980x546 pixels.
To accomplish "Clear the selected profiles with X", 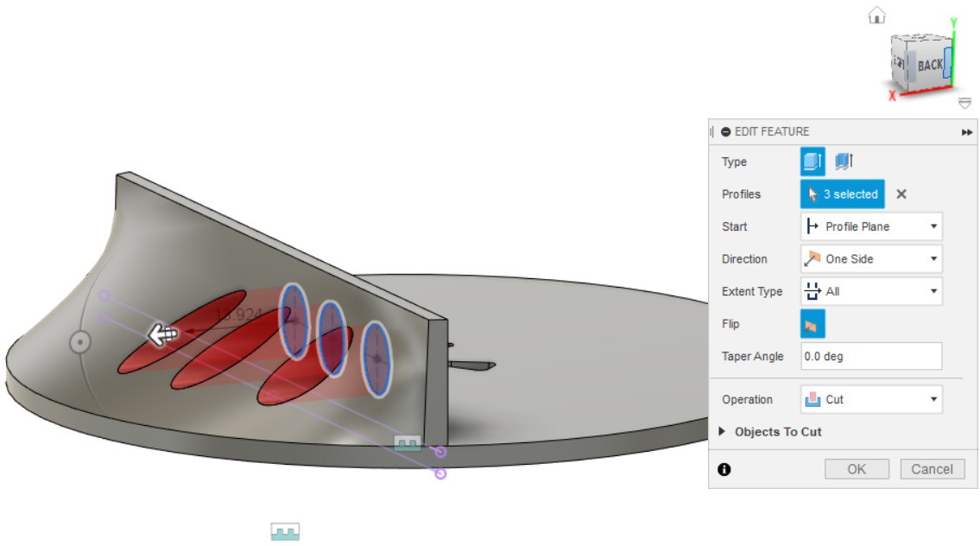I will [x=901, y=194].
